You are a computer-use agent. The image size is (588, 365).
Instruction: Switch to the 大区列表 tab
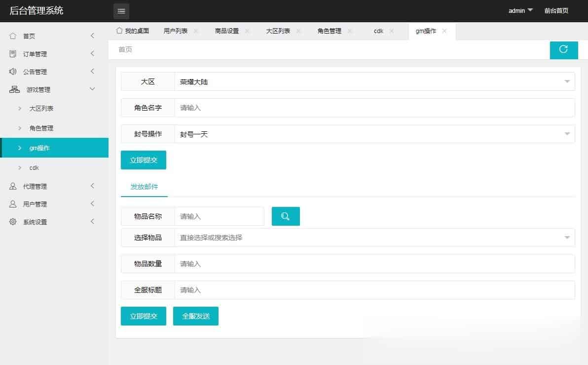278,31
